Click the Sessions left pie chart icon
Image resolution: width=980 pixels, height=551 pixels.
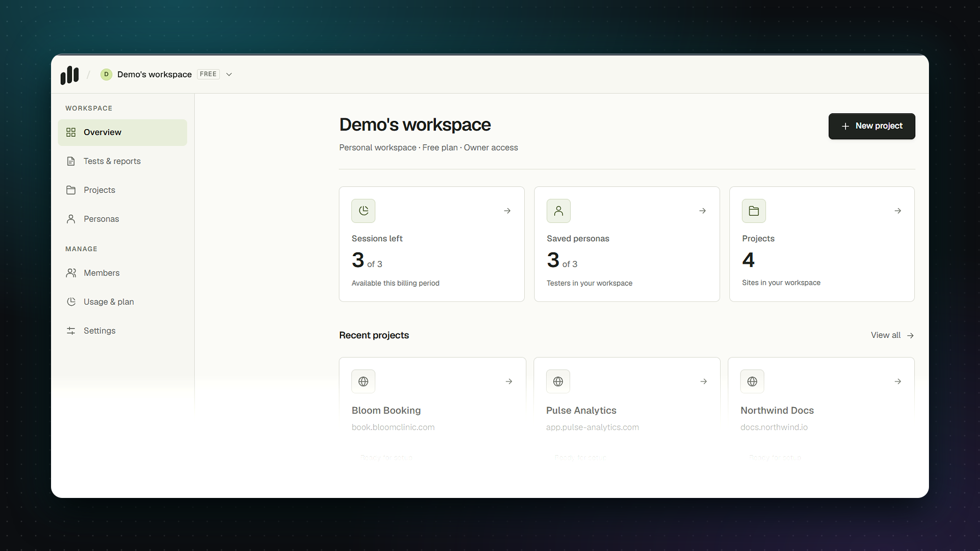(363, 211)
